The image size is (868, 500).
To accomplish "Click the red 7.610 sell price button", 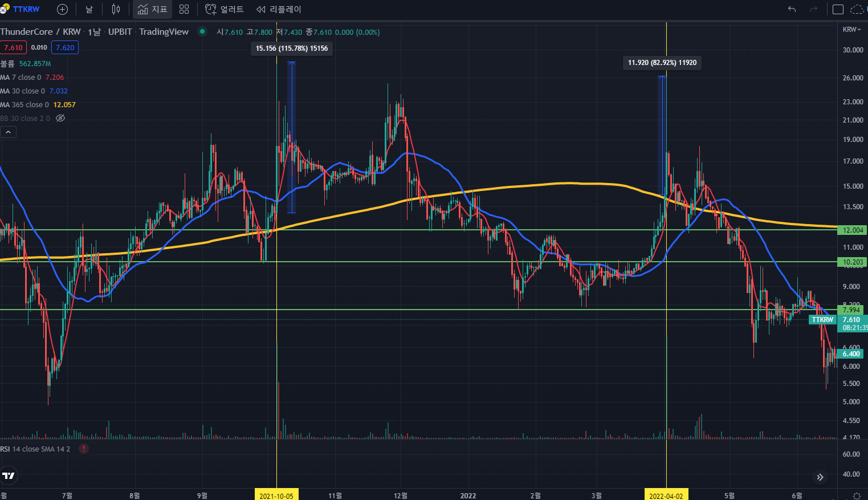I will pyautogui.click(x=13, y=48).
